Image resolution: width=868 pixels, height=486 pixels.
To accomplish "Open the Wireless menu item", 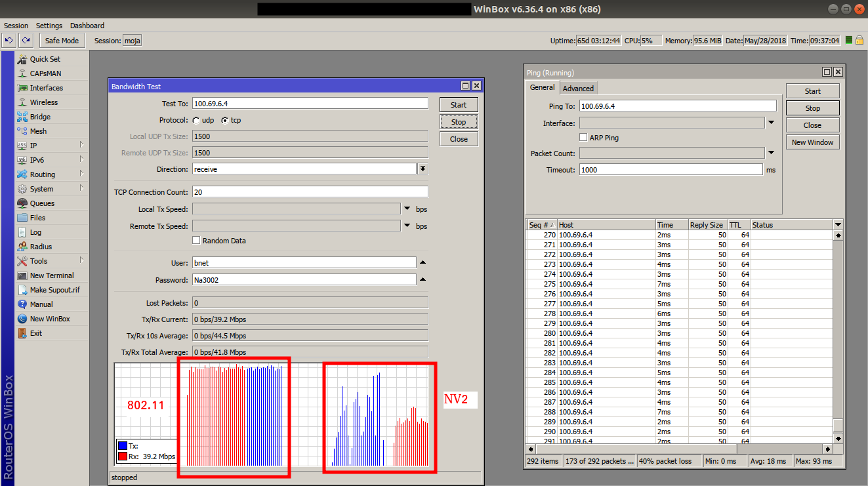I will 43,102.
